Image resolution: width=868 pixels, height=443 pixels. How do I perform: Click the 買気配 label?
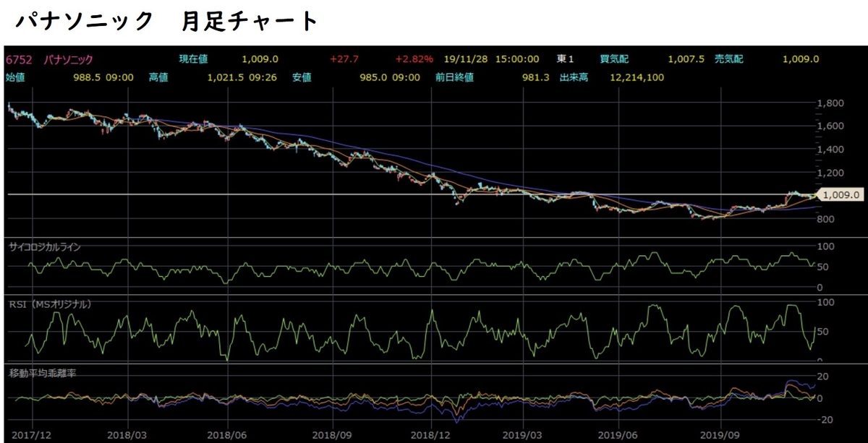tap(613, 60)
